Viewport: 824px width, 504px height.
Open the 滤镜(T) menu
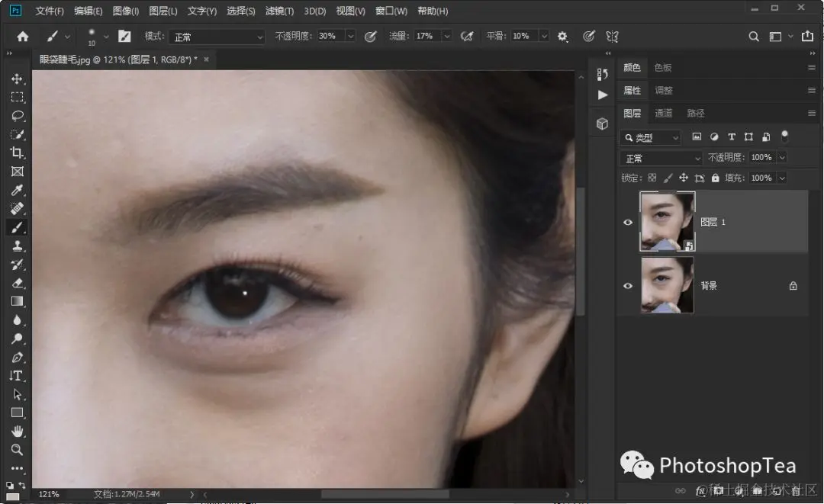tap(279, 11)
